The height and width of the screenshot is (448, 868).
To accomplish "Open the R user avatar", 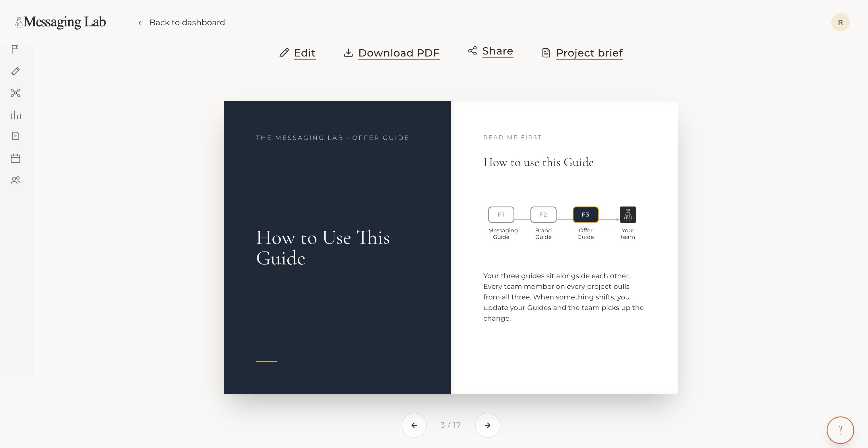I will pyautogui.click(x=840, y=22).
